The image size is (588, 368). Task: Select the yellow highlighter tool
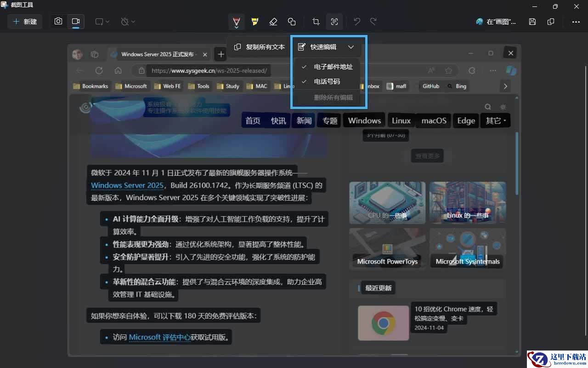point(255,22)
